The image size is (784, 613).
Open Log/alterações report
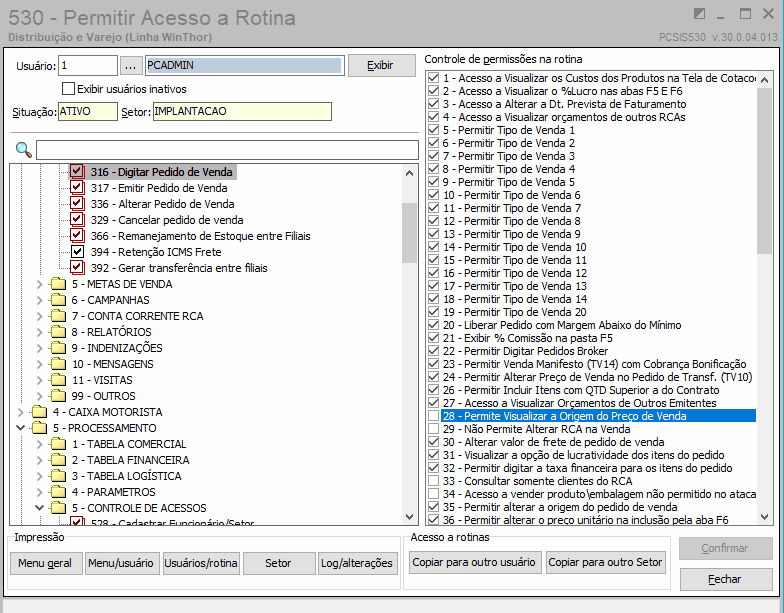(357, 564)
